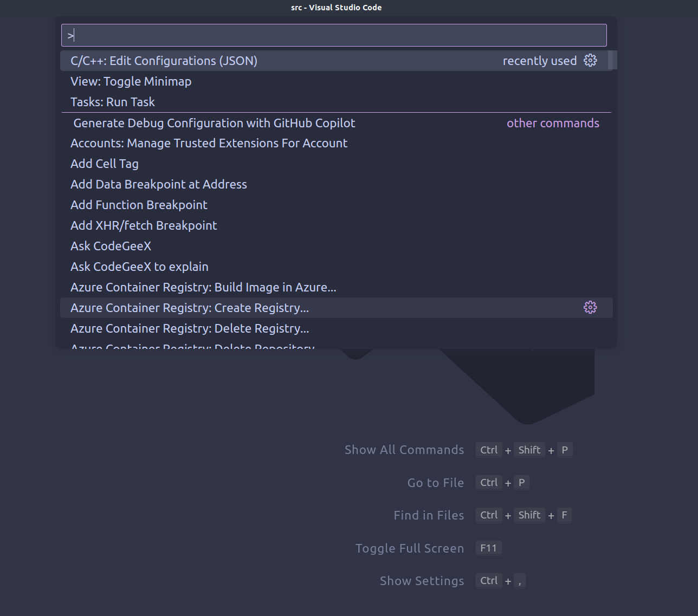
Task: Select View: Toggle Minimap command
Action: point(131,81)
